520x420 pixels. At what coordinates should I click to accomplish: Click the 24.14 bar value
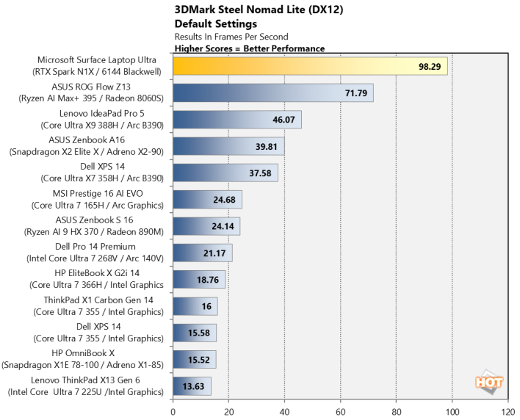coord(223,226)
